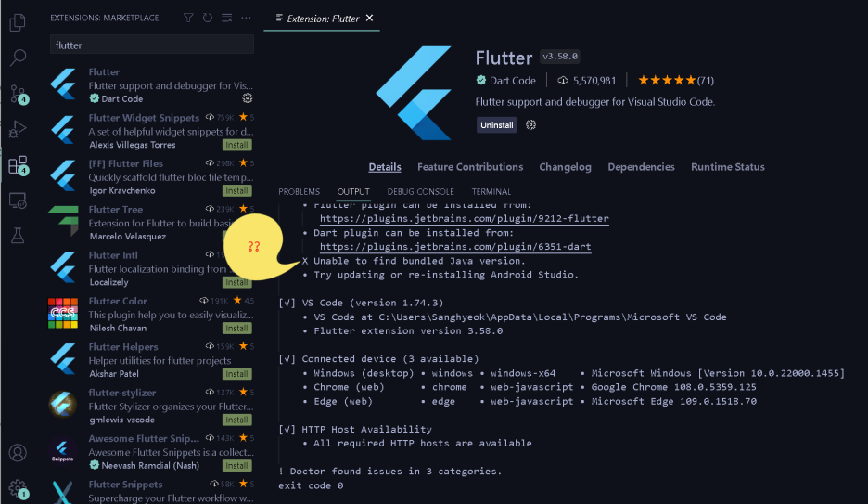Open the Dependencies tab
Viewport: 868px width, 504px height.
click(641, 167)
